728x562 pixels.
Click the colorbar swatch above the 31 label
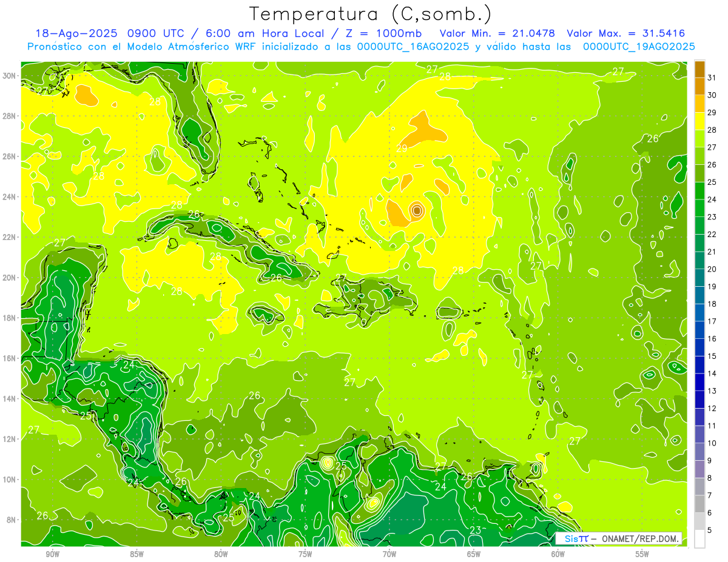coord(699,69)
